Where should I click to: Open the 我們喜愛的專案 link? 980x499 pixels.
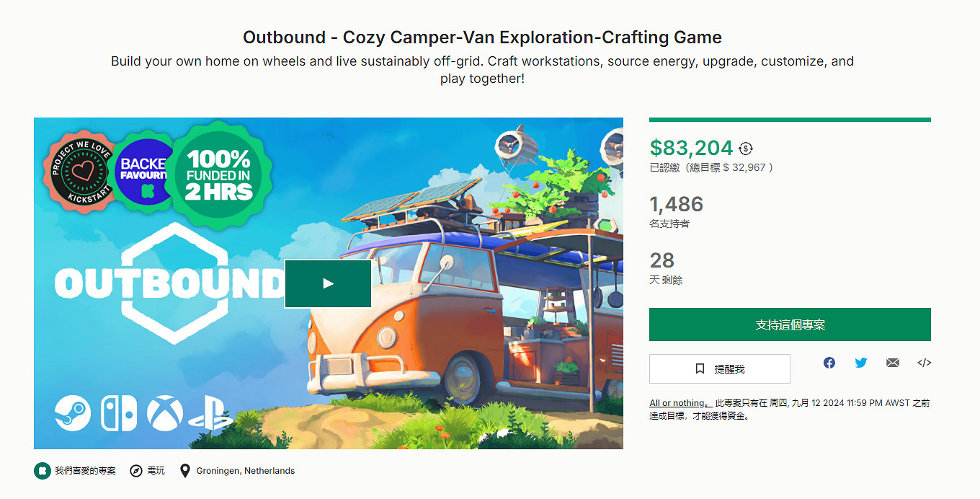click(x=85, y=471)
